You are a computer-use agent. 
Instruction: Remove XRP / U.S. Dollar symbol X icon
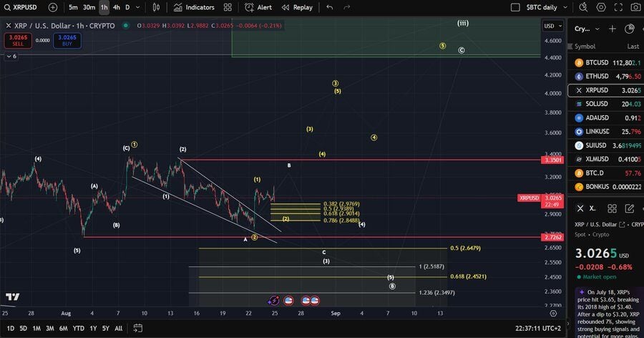click(8, 26)
